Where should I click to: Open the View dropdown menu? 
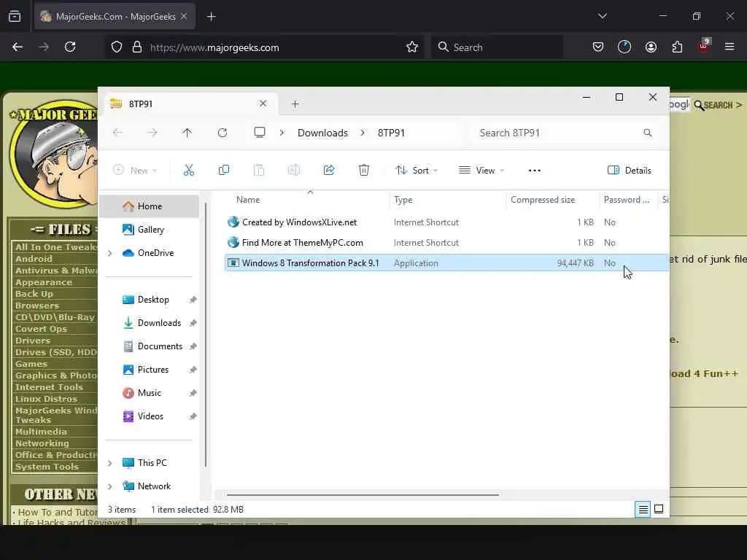click(481, 171)
